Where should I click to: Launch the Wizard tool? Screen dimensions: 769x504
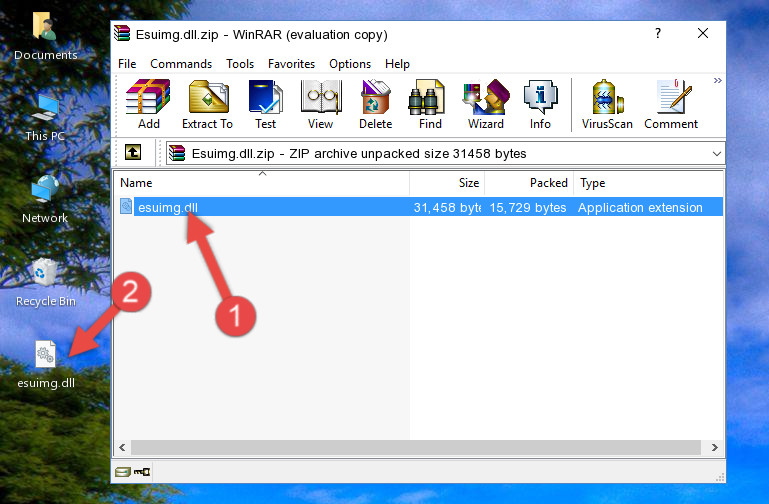coord(486,104)
